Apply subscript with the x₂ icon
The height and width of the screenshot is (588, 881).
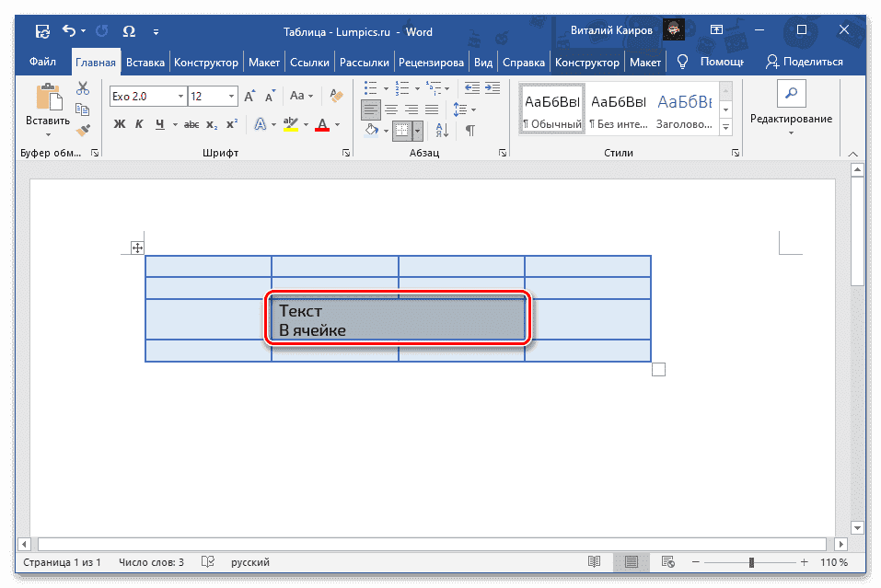tap(210, 123)
